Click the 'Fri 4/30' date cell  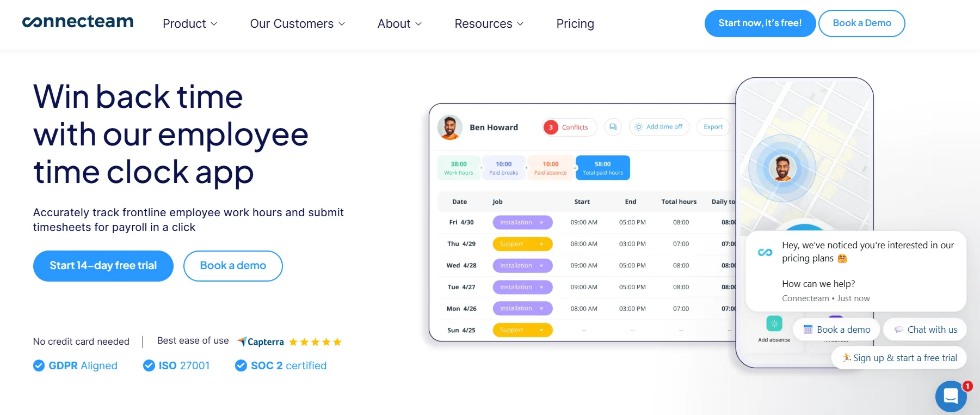coord(461,222)
